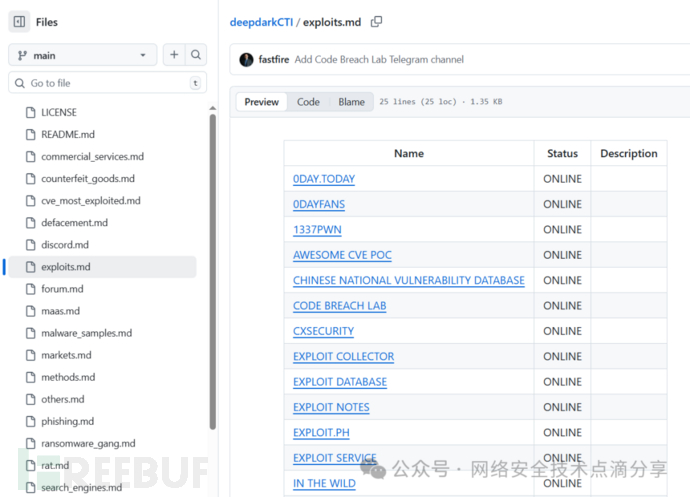Click the add file plus button
The image size is (690, 497).
174,55
